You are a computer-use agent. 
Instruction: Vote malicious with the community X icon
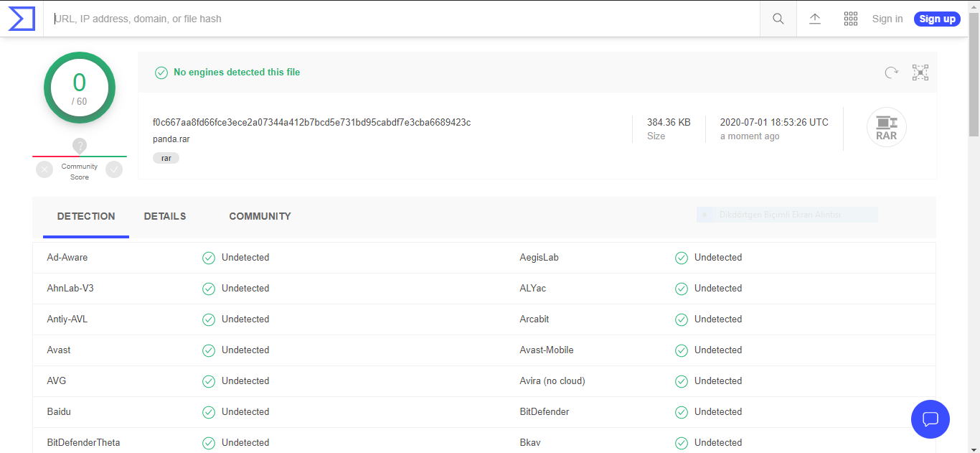pyautogui.click(x=44, y=169)
